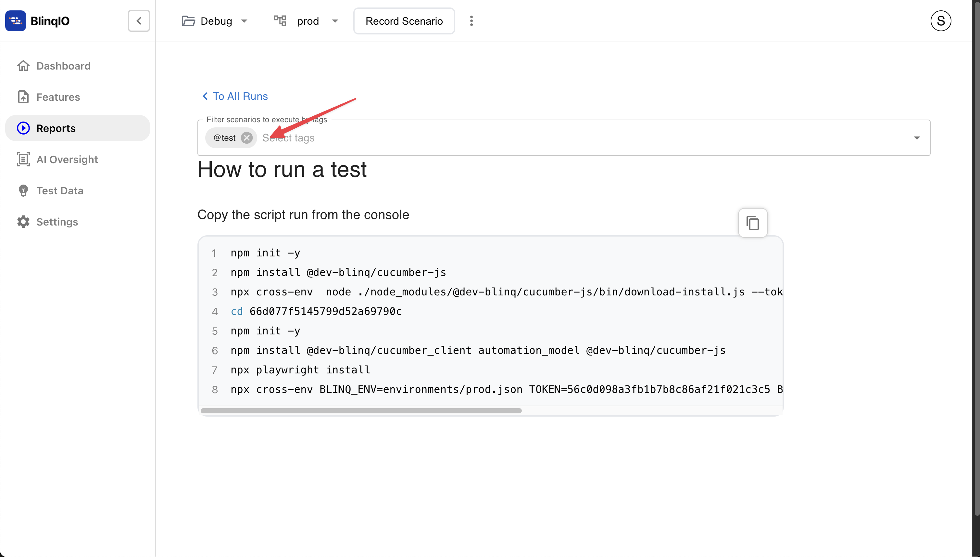Expand the prod environment dropdown
980x557 pixels.
(306, 21)
